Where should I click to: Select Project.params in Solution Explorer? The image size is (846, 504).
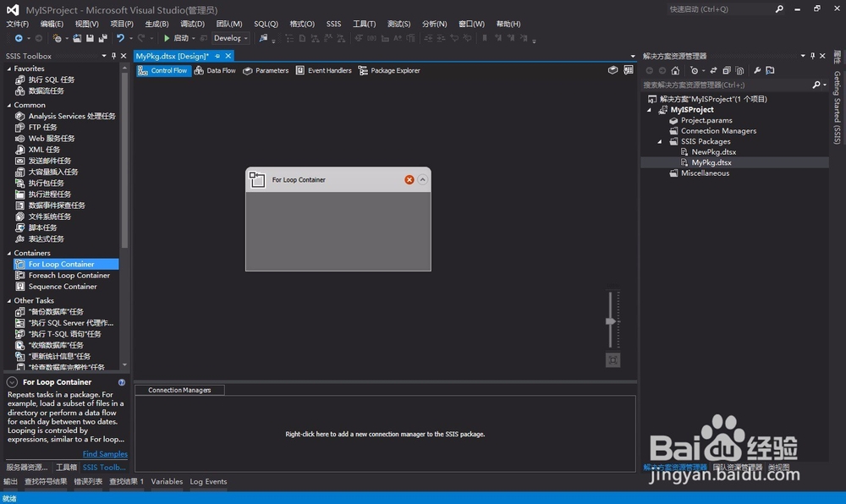pos(706,120)
